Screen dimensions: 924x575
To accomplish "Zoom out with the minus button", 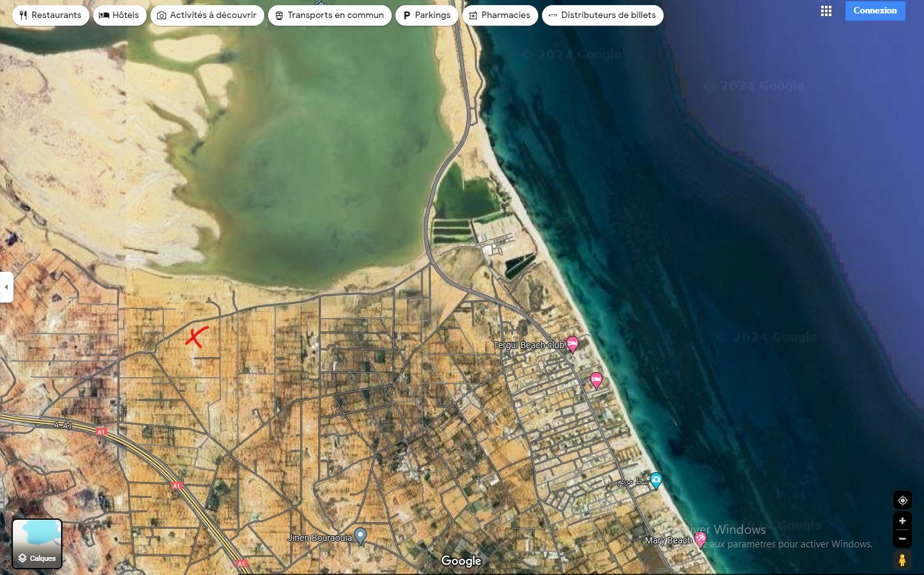I will tap(902, 539).
